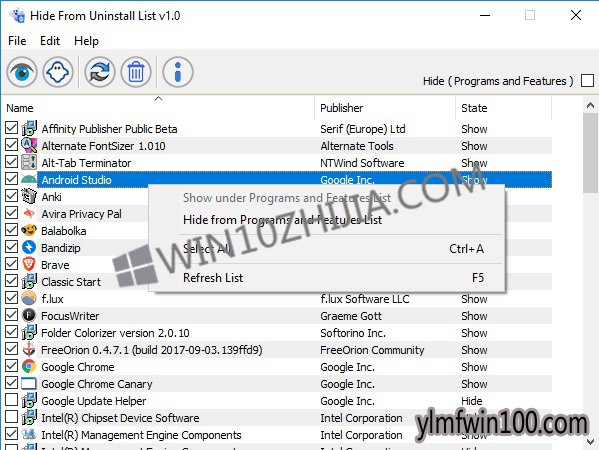Click the Android Studio icon

pyautogui.click(x=29, y=180)
